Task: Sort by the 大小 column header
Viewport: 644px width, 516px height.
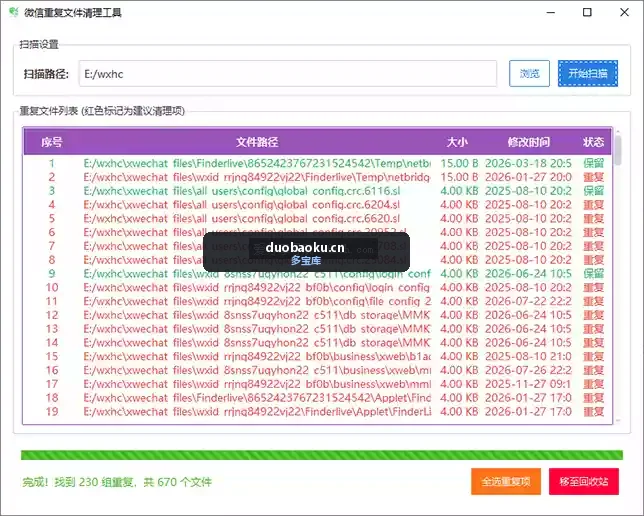Action: (x=457, y=142)
